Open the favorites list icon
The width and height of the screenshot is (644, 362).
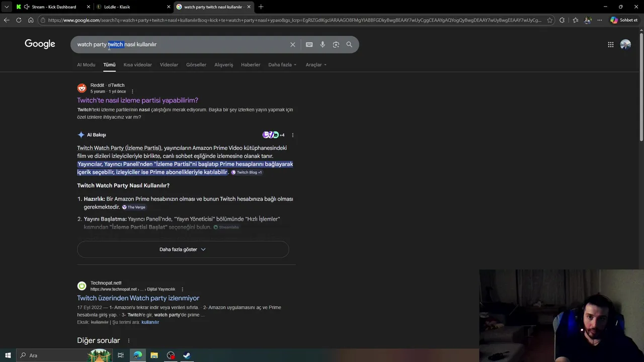tap(576, 20)
